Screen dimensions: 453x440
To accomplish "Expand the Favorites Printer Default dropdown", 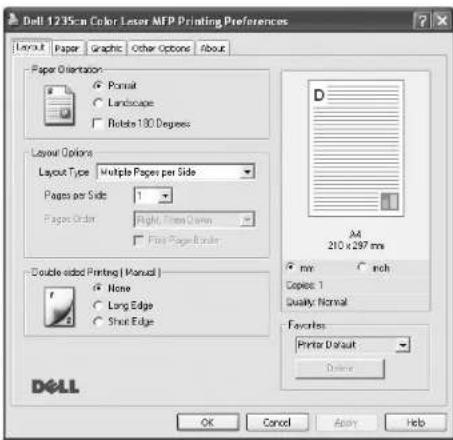I will [x=403, y=345].
